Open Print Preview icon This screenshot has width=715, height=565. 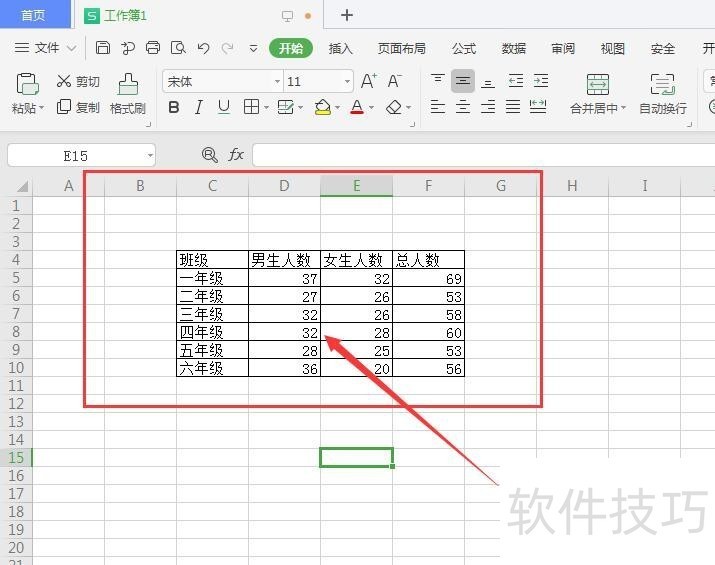pyautogui.click(x=178, y=48)
